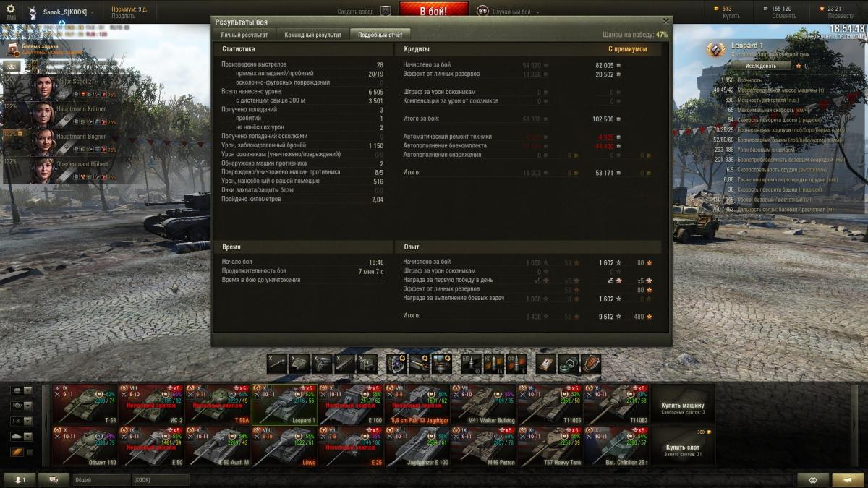868x488 pixels.
Task: Click the second optional equipment slot
Action: [x=420, y=364]
